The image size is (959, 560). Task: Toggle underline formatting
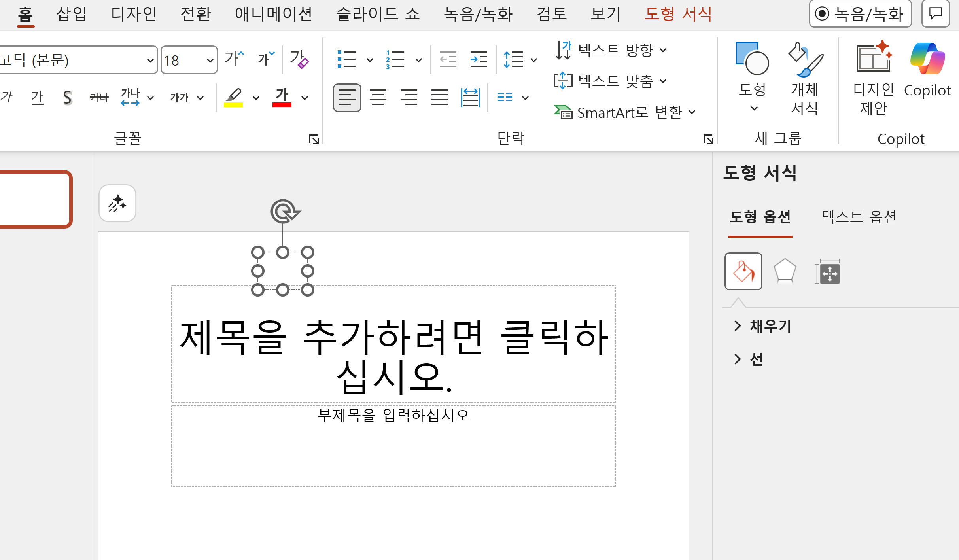click(37, 97)
